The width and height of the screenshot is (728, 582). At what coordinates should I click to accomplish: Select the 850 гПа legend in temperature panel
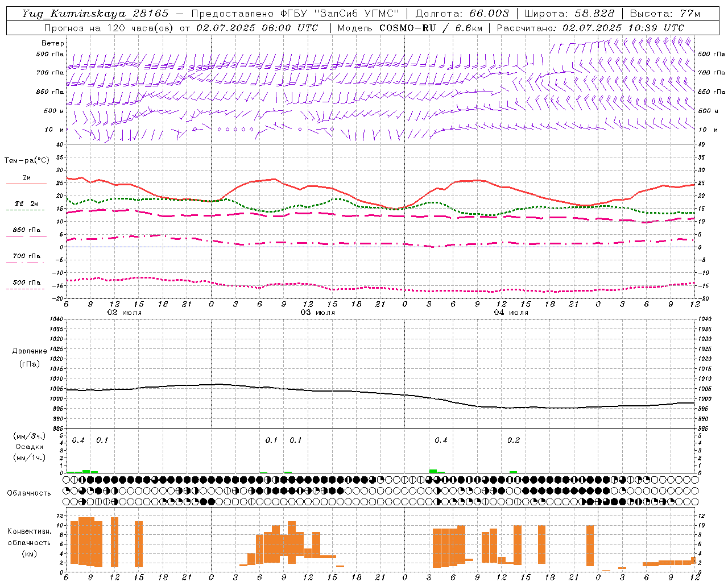27,230
